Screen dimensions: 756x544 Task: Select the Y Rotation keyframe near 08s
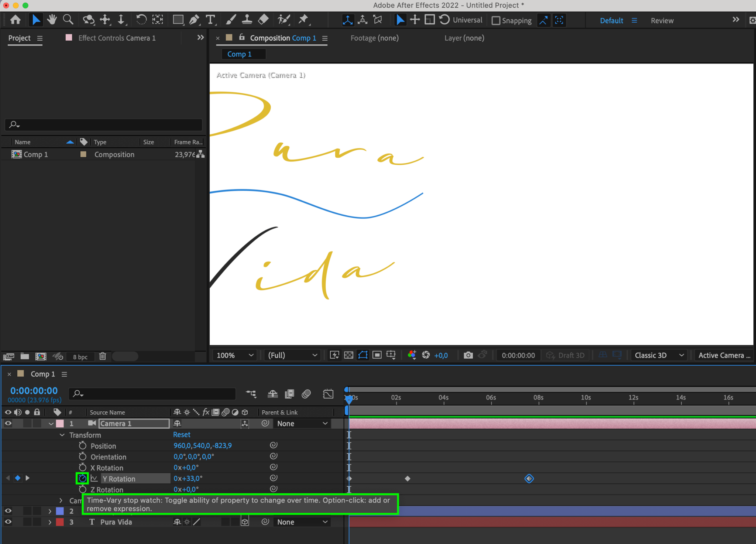[529, 479]
